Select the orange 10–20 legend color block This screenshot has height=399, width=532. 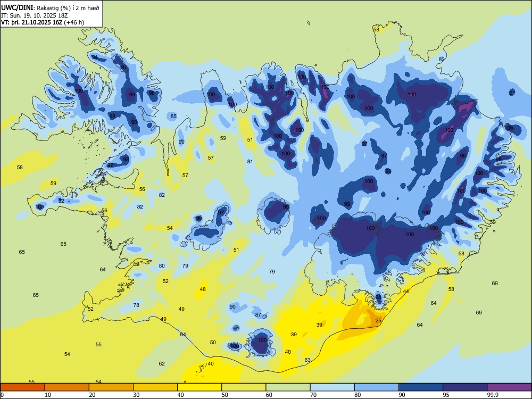(67, 387)
